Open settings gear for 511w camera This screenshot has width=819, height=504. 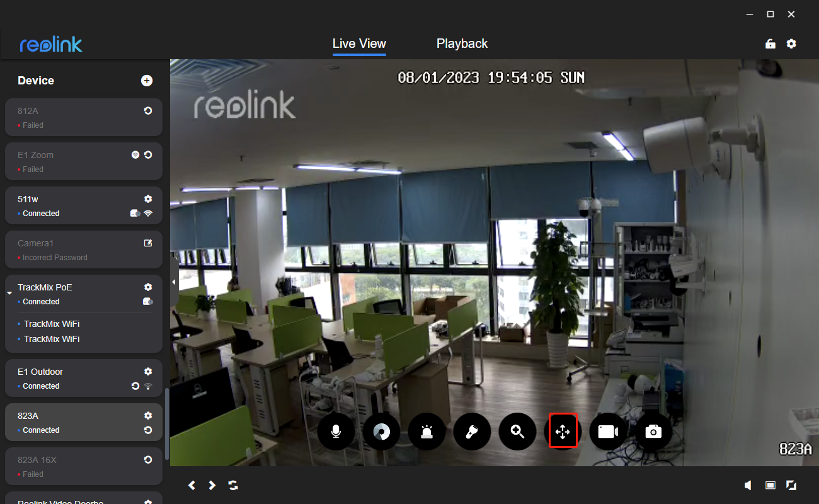[x=148, y=199]
